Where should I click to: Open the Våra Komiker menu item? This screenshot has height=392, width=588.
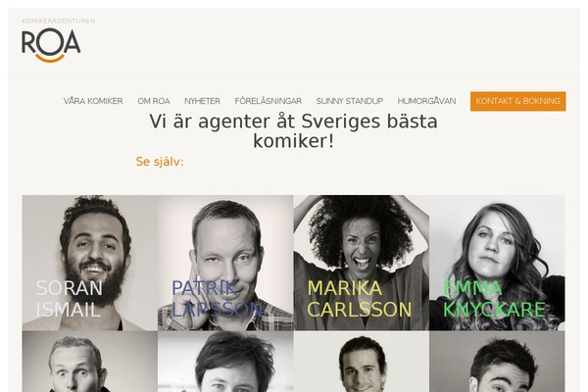[x=93, y=101]
